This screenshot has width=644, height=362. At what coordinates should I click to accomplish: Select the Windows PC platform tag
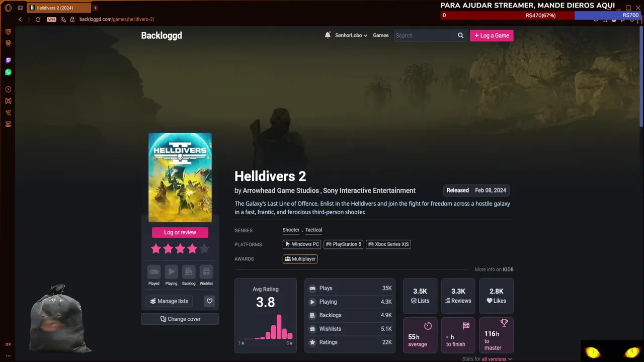pyautogui.click(x=302, y=244)
